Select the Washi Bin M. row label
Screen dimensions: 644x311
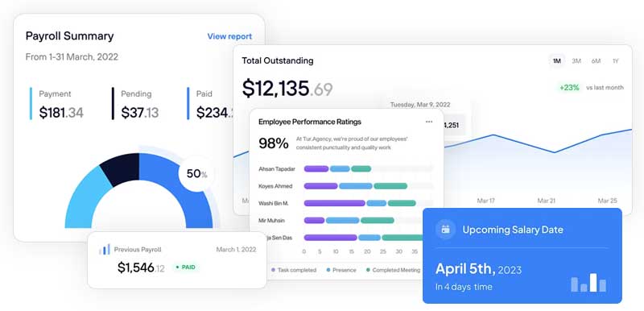273,203
